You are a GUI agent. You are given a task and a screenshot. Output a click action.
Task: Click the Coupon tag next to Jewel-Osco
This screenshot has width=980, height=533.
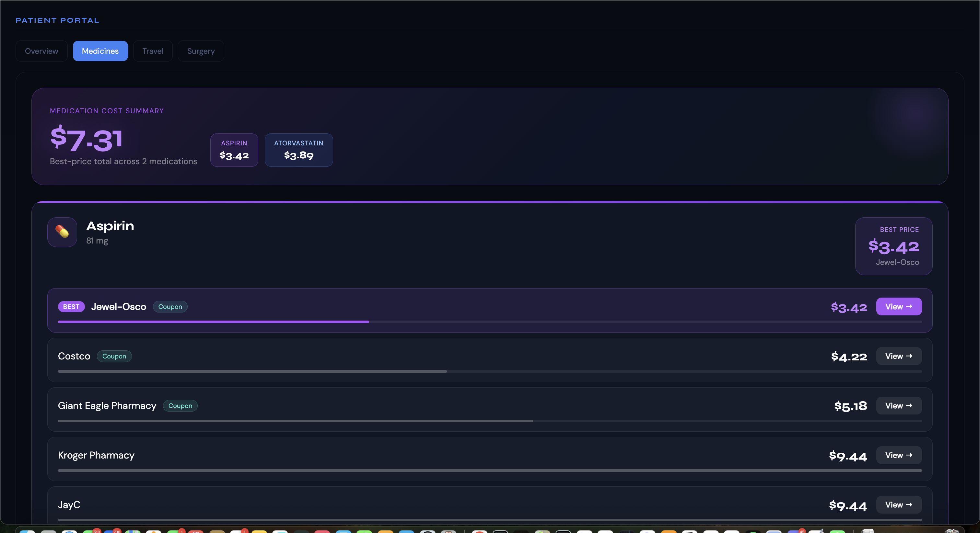point(170,306)
